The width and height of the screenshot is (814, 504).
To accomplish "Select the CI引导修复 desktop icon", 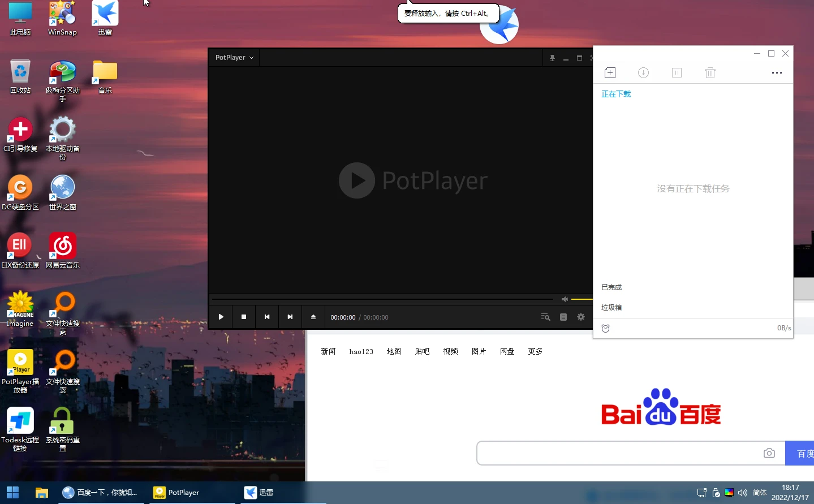I will tap(20, 135).
